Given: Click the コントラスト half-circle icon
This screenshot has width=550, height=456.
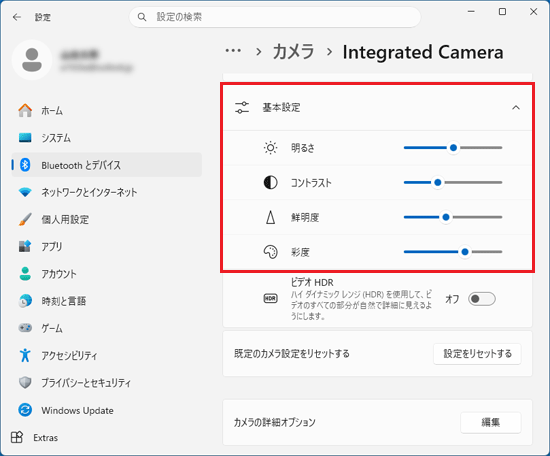Looking at the screenshot, I should tap(270, 182).
